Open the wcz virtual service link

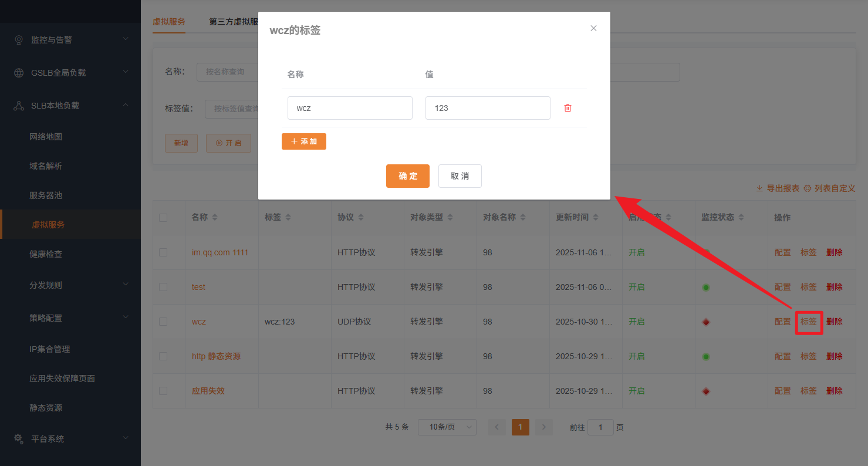pos(198,322)
